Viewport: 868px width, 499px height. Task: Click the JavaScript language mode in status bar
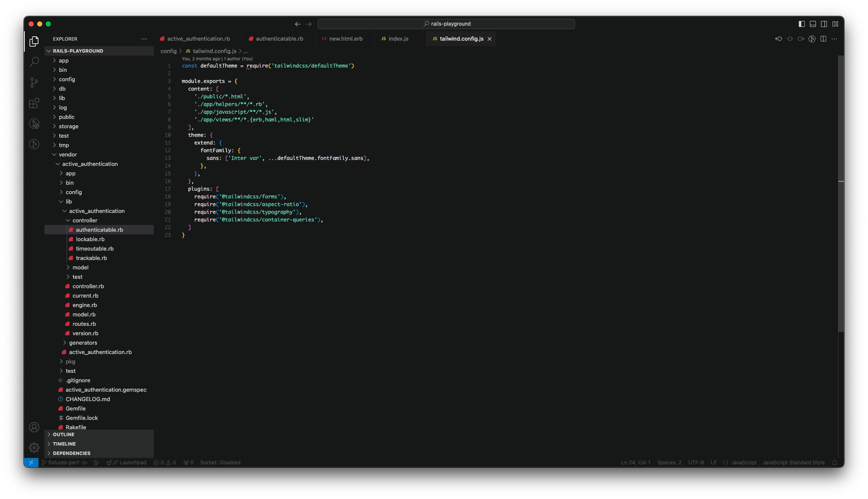click(x=743, y=463)
